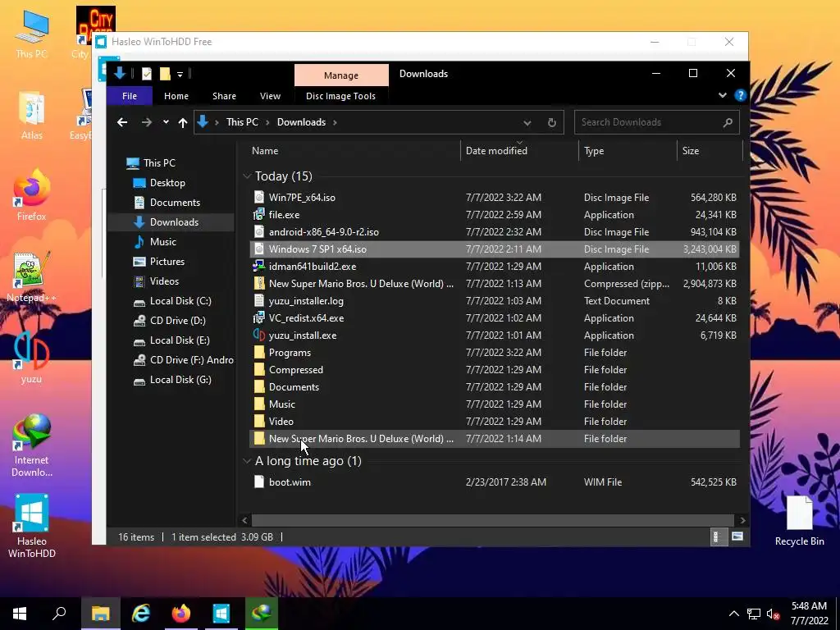
Task: Open the Notepad++ desktop shortcut
Action: coord(31,276)
